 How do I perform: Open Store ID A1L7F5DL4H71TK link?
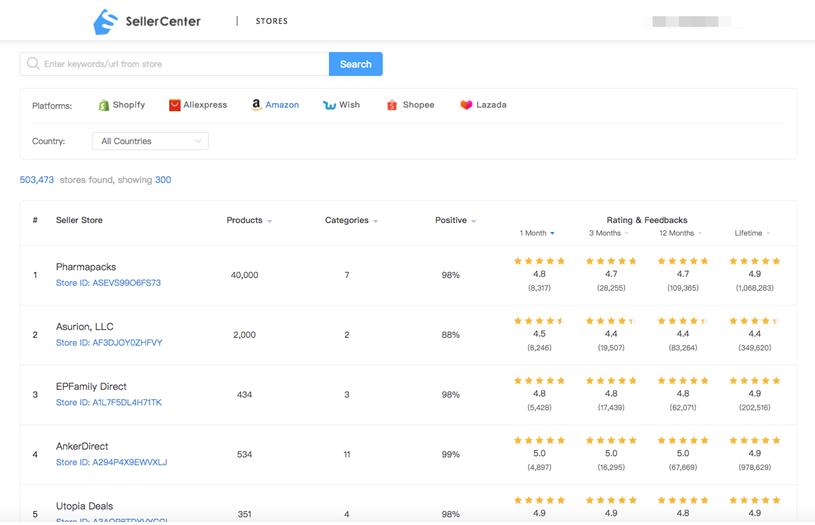[109, 402]
